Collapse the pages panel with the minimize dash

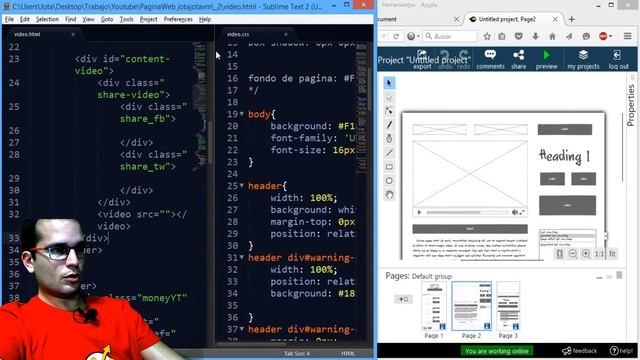tap(599, 277)
